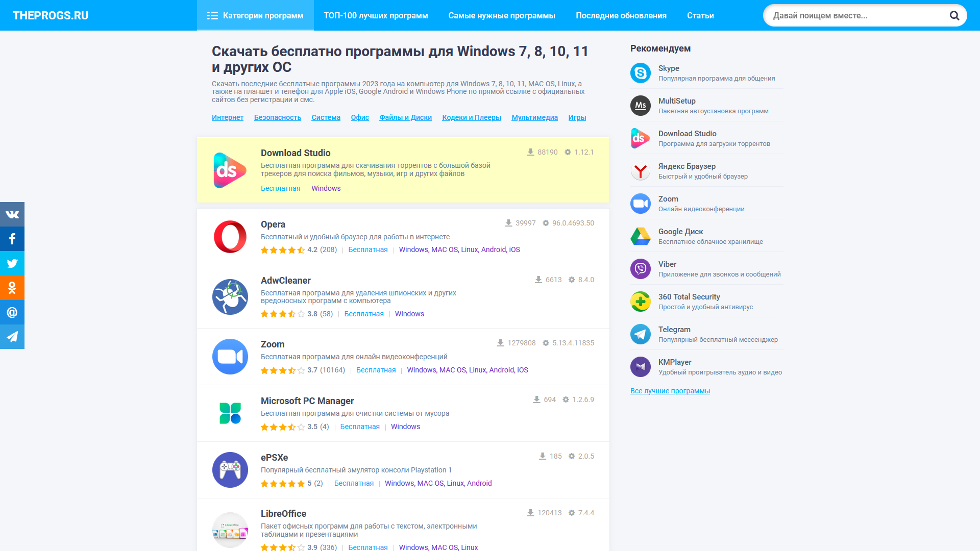This screenshot has width=980, height=551.
Task: Click the 360 Total Security icon
Action: point(641,302)
